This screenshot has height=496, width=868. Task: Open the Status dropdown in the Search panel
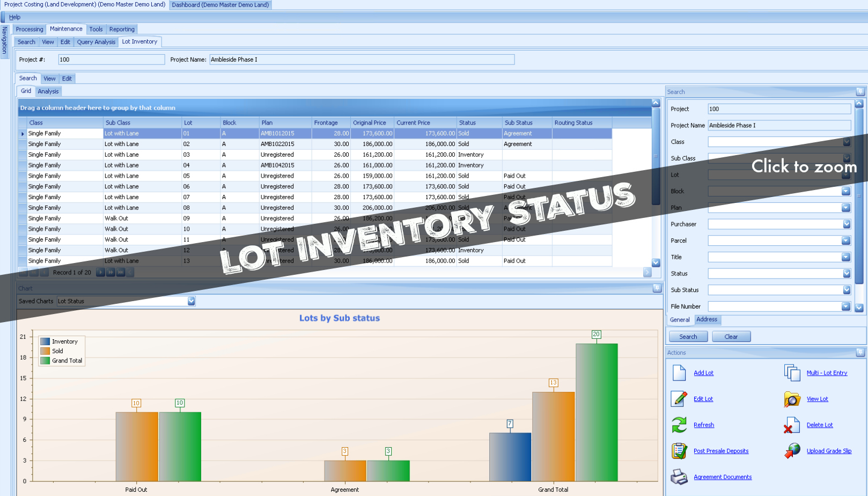click(846, 273)
